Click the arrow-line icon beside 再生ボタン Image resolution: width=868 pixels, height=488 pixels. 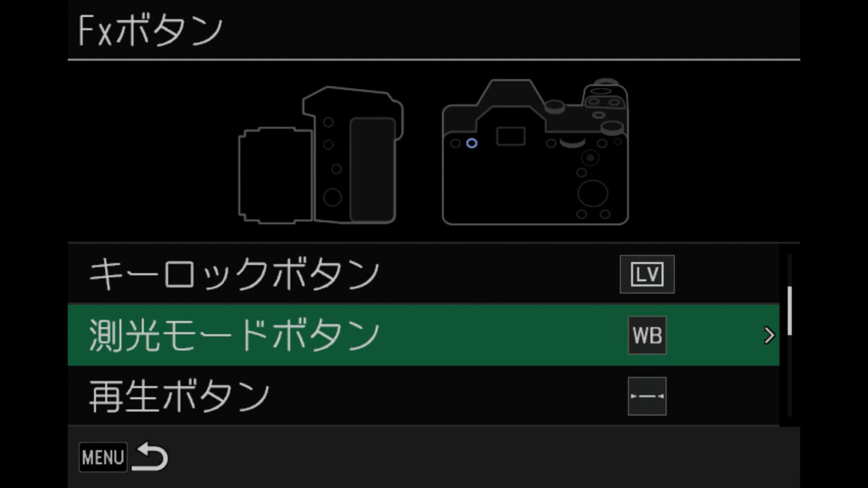pos(647,396)
